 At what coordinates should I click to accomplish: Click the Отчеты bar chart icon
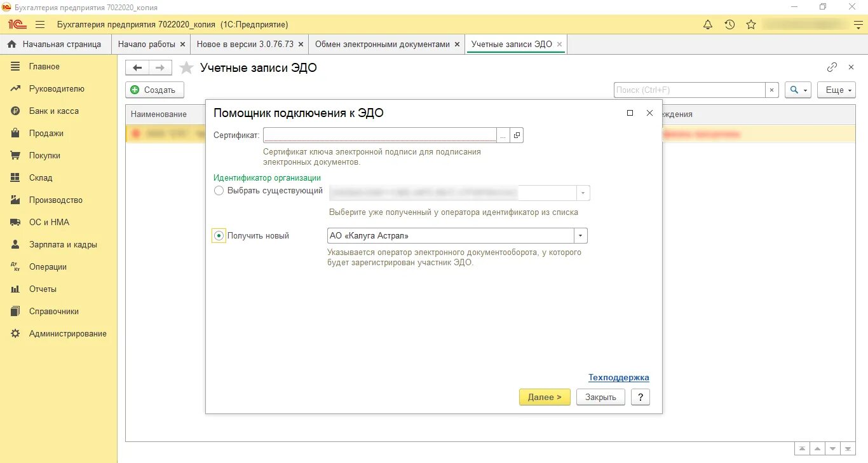16,289
